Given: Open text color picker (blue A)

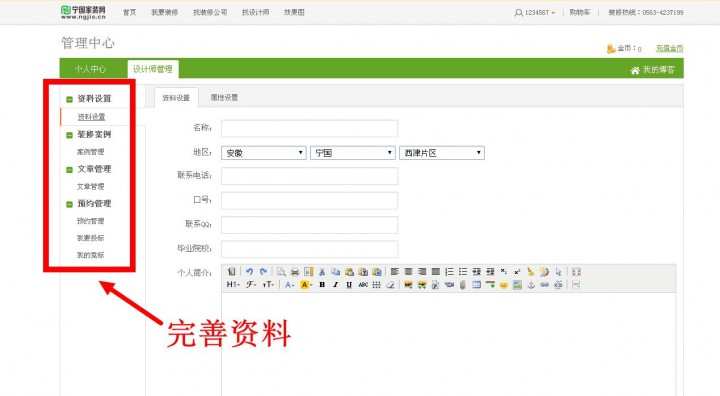Looking at the screenshot, I should click(x=289, y=285).
